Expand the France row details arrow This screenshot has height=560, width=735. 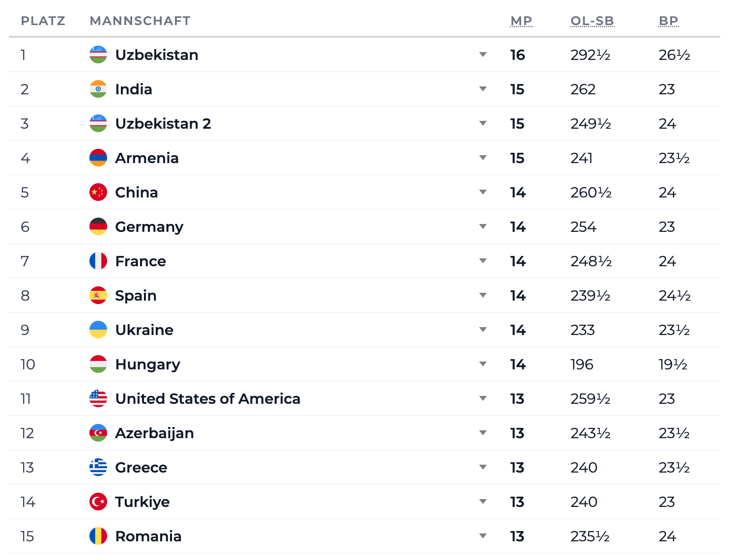click(x=483, y=261)
